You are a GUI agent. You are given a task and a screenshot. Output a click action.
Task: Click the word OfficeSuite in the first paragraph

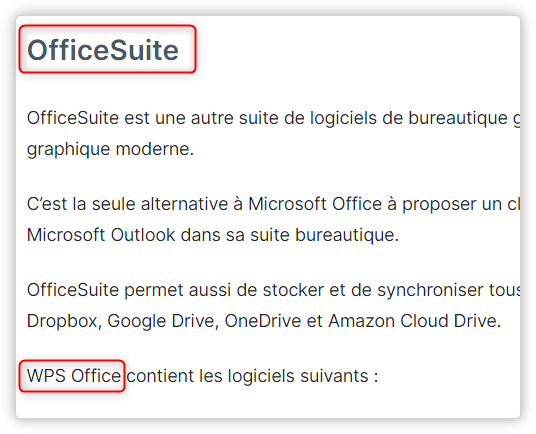point(73,118)
